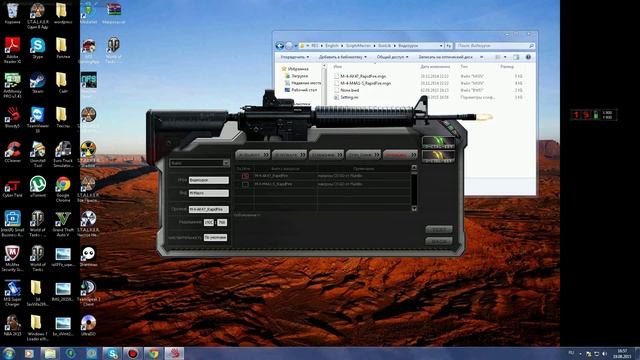Open Explorer help button

(528, 57)
